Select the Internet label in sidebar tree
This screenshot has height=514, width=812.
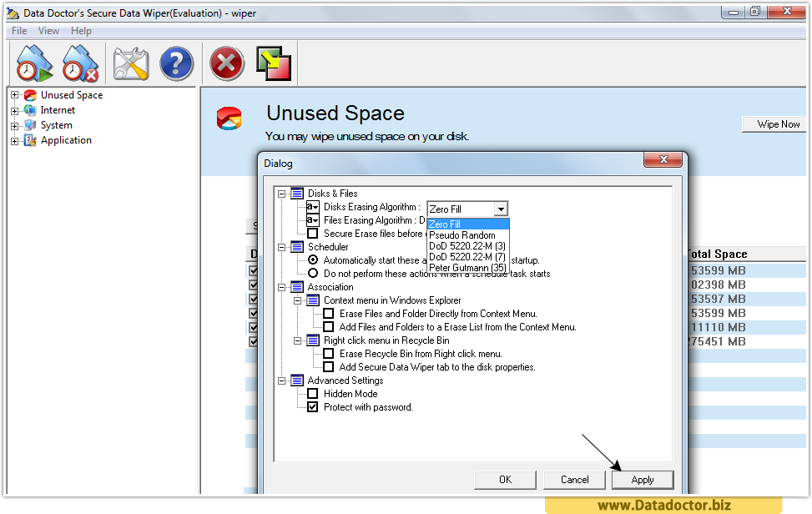(58, 110)
